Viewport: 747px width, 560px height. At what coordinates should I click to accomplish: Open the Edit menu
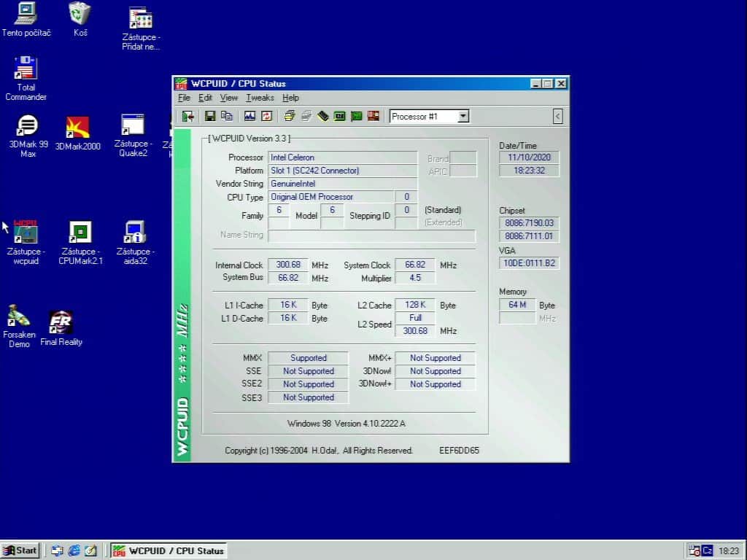(205, 98)
